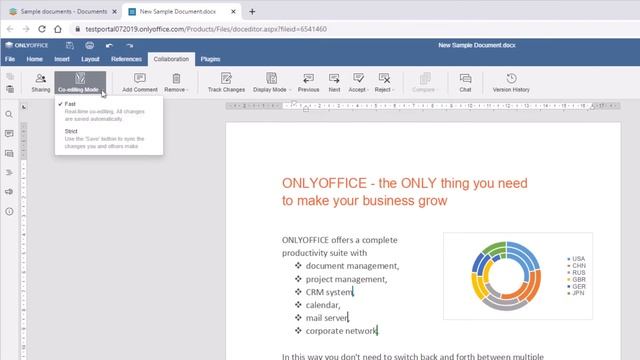The width and height of the screenshot is (640, 360).
Task: Toggle Track Changes
Action: [226, 82]
